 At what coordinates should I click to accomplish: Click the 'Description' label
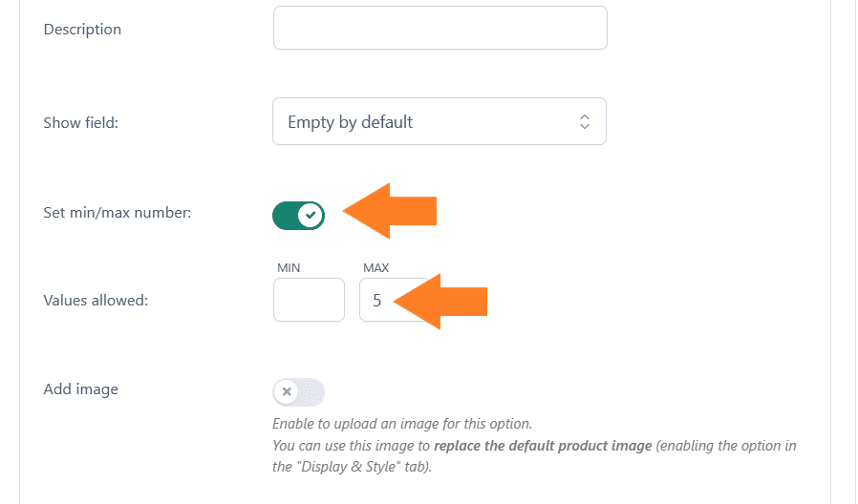[x=82, y=29]
